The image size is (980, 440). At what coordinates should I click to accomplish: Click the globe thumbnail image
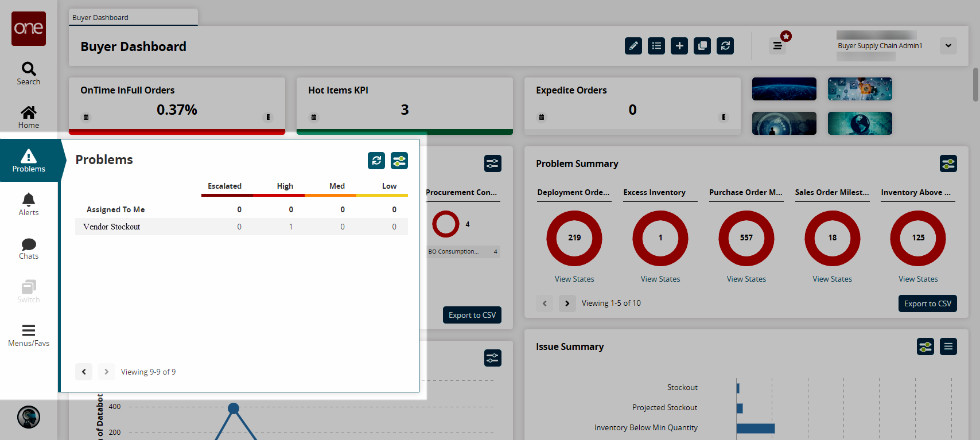point(860,123)
